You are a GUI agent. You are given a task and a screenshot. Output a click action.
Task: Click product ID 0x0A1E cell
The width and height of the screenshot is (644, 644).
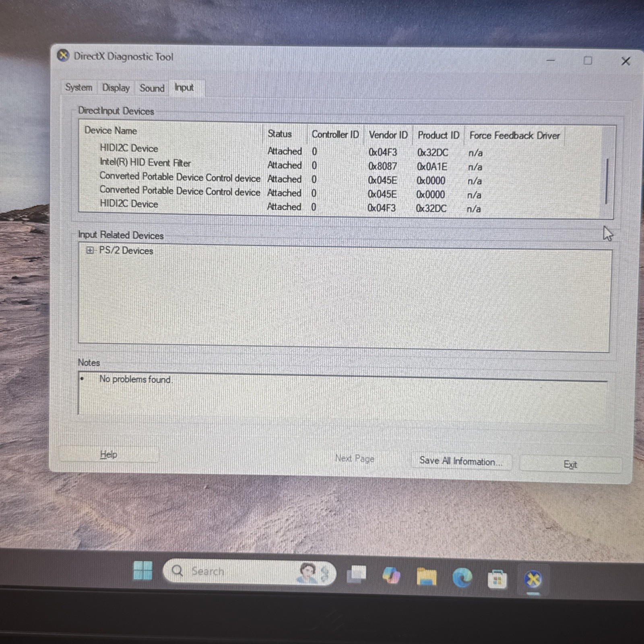(432, 167)
